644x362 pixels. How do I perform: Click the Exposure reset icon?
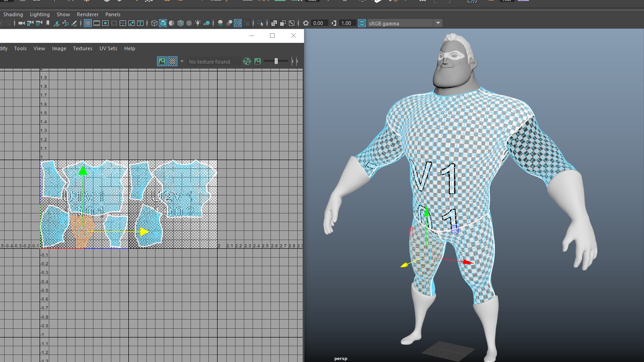pos(306,23)
